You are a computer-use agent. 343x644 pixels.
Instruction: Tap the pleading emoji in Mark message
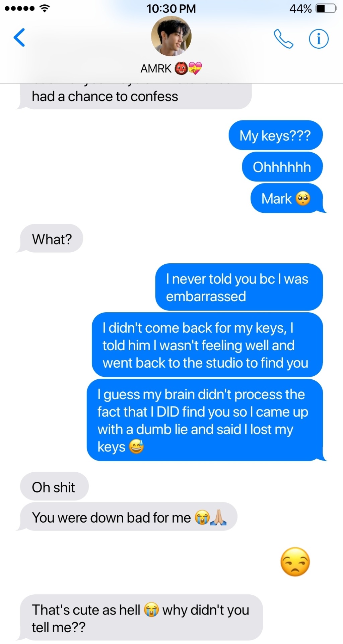click(303, 199)
